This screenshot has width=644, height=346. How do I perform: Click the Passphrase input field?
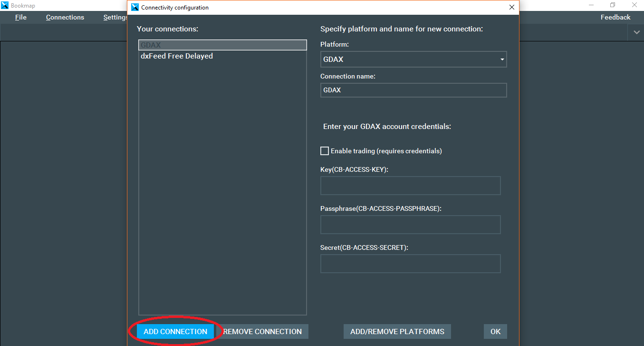tap(410, 224)
